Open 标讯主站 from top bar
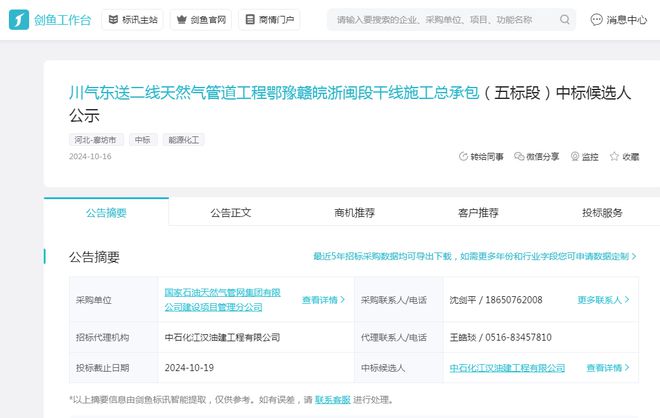Viewport: 660px width, 418px height. coord(133,19)
